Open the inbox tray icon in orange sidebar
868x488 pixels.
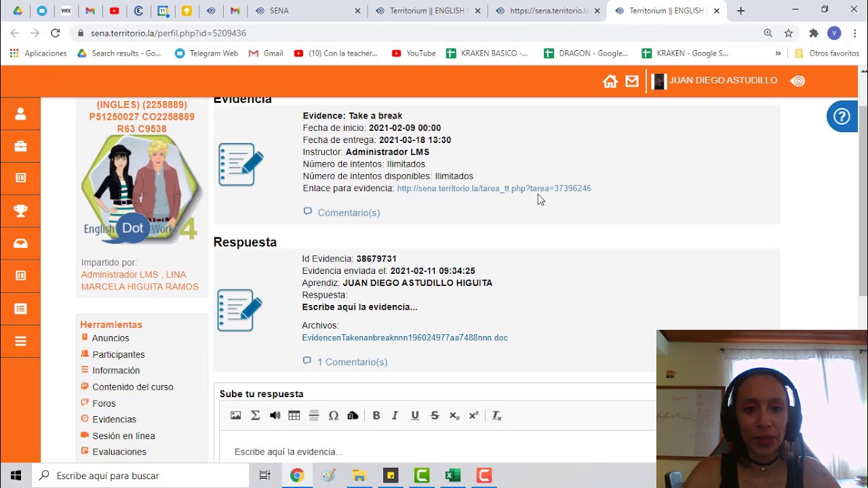pos(20,243)
